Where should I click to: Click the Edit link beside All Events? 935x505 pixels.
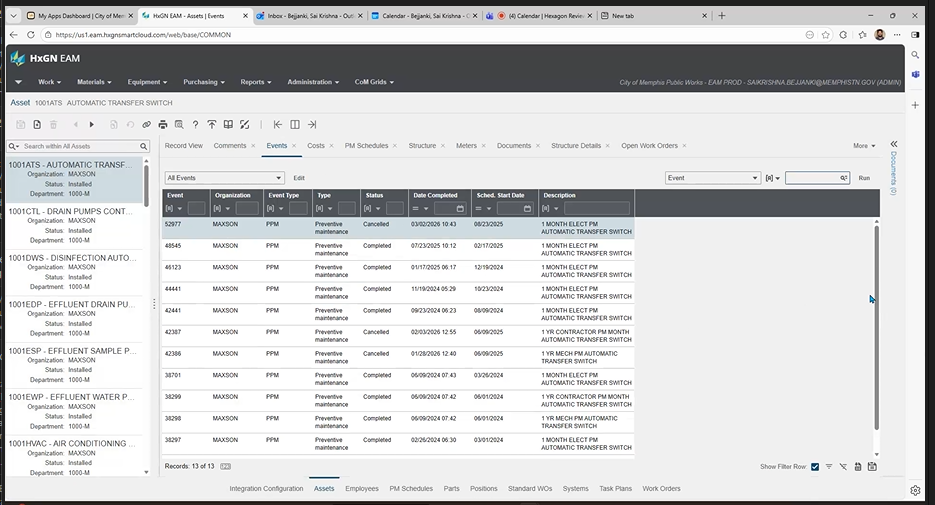tap(298, 178)
